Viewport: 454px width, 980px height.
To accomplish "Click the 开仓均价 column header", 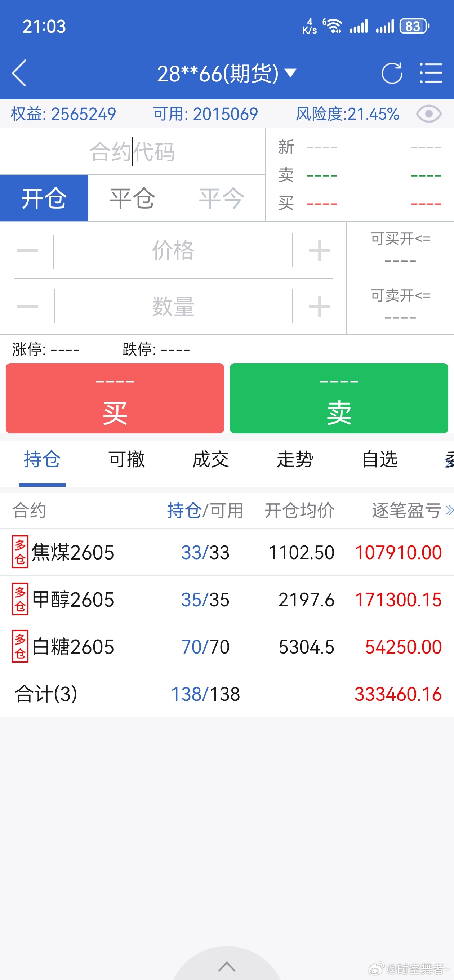I will point(299,511).
